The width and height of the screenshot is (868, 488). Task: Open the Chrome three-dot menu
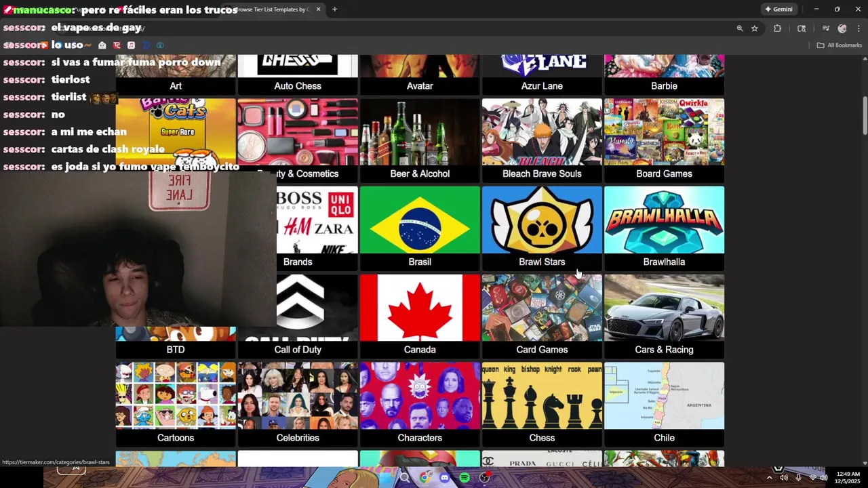tap(859, 28)
